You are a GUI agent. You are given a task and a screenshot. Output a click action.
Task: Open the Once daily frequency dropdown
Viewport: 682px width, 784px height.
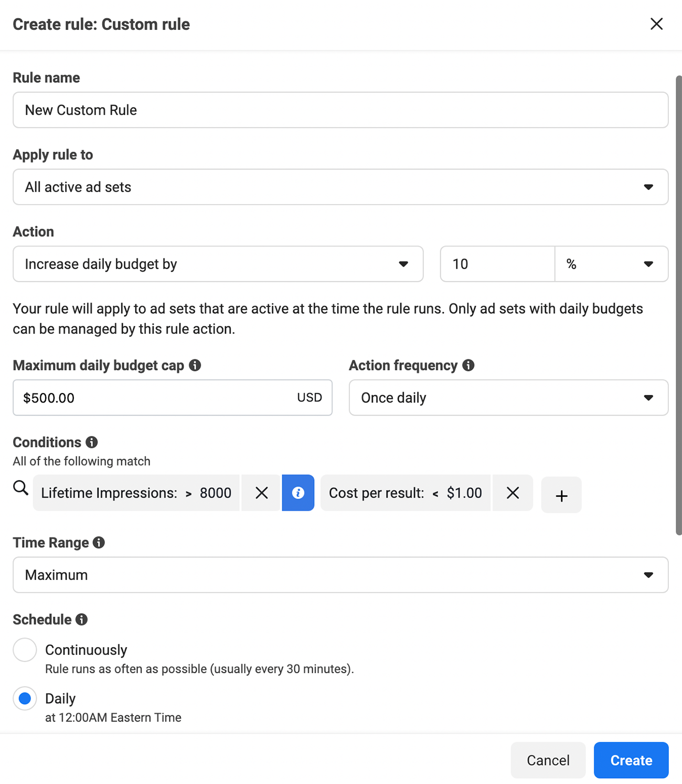click(508, 398)
